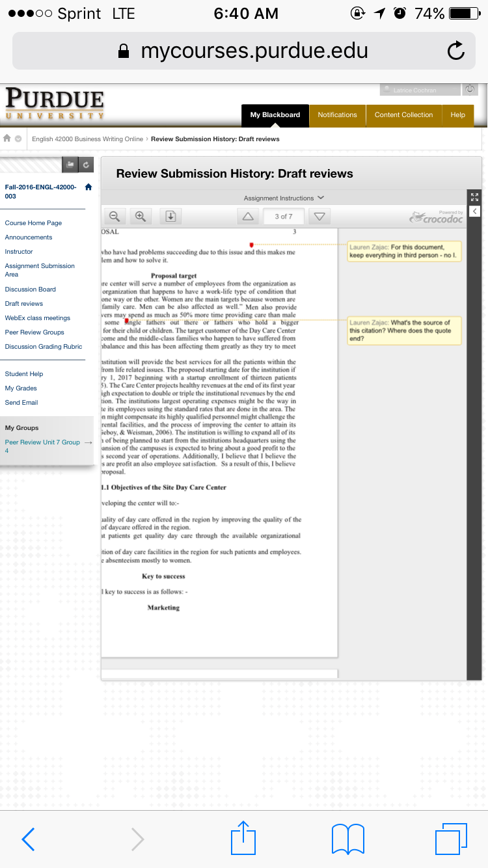Viewport: 488px width, 868px height.
Task: Click the course home house icon
Action: (88, 187)
